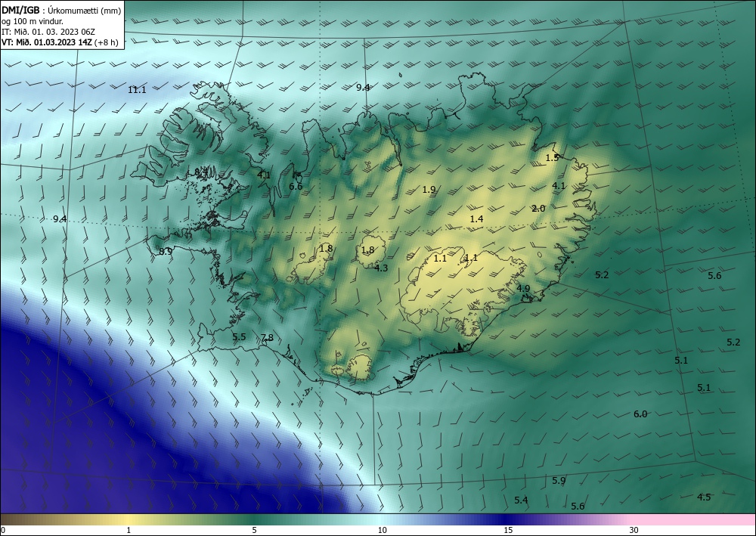The height and width of the screenshot is (536, 756).
Task: Select the 7.8 value on the southwest coast
Action: (x=267, y=337)
